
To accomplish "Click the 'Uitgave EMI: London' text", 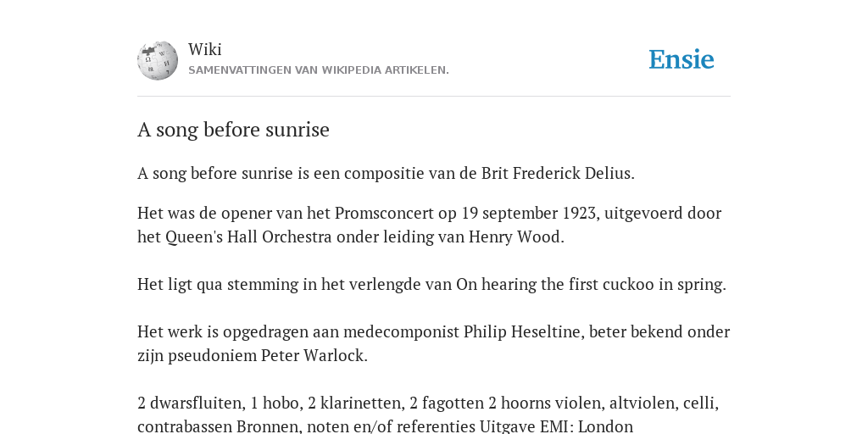I will (556, 426).
